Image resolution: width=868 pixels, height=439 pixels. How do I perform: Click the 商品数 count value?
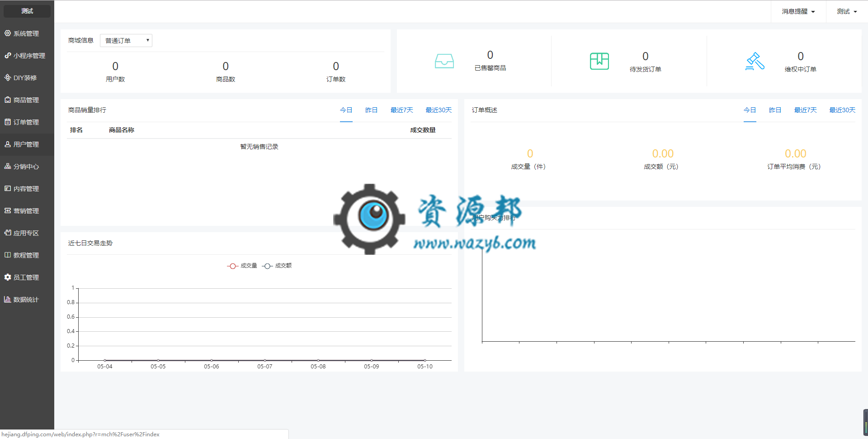click(x=226, y=67)
